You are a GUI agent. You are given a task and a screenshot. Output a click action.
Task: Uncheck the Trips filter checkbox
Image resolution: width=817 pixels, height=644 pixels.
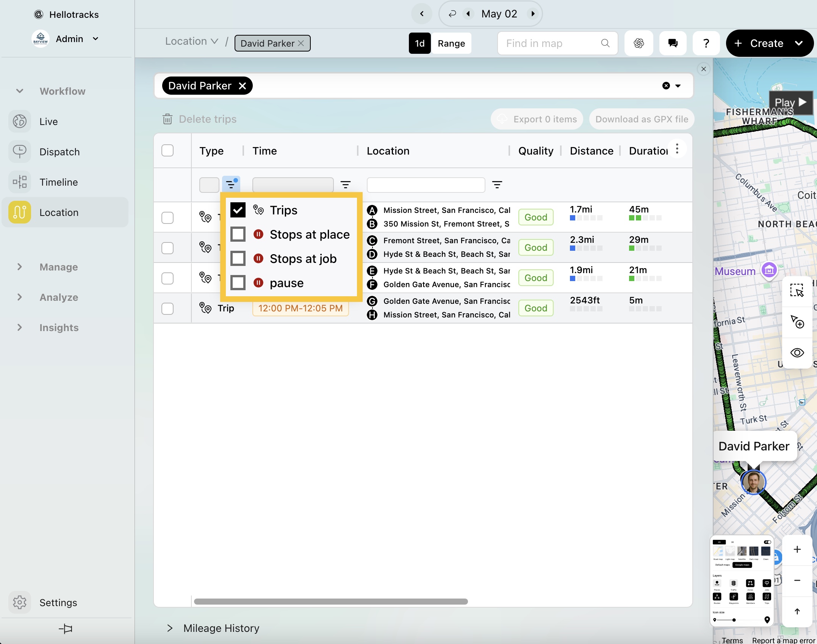238,210
